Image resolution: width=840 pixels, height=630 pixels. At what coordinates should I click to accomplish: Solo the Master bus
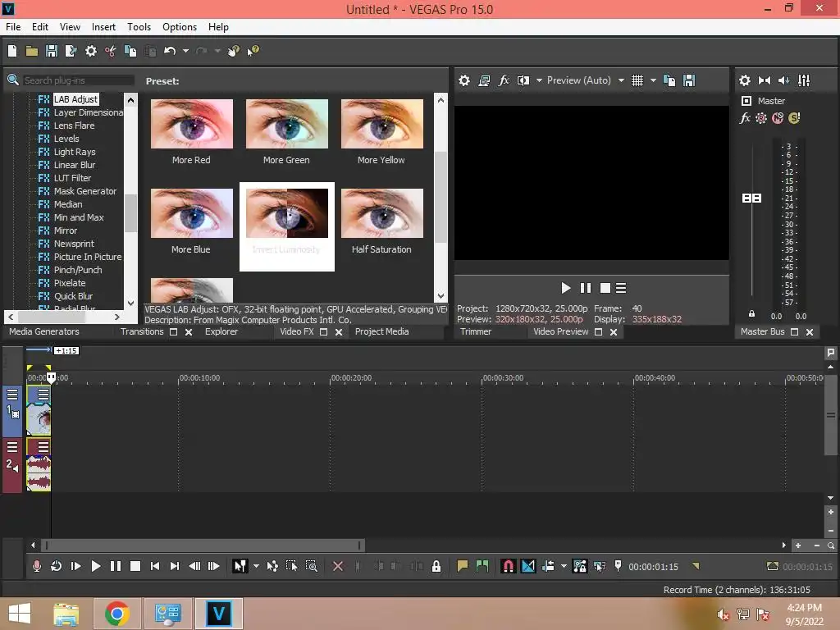click(794, 118)
